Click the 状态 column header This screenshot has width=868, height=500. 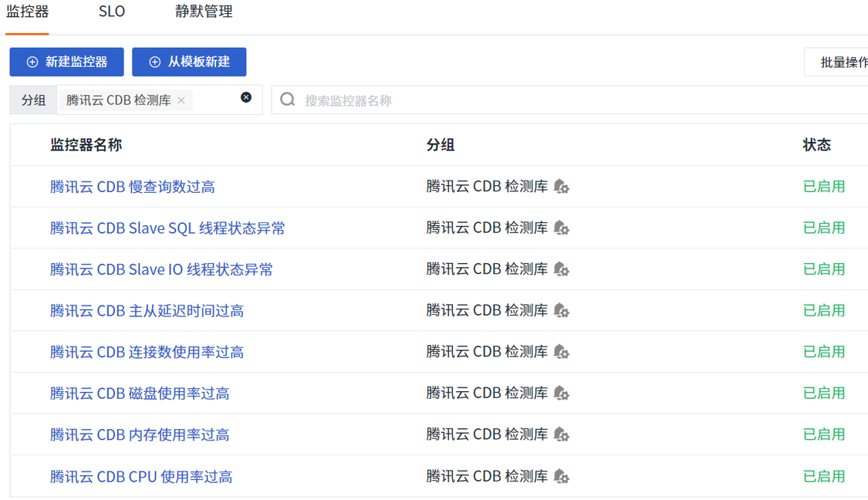tap(817, 145)
